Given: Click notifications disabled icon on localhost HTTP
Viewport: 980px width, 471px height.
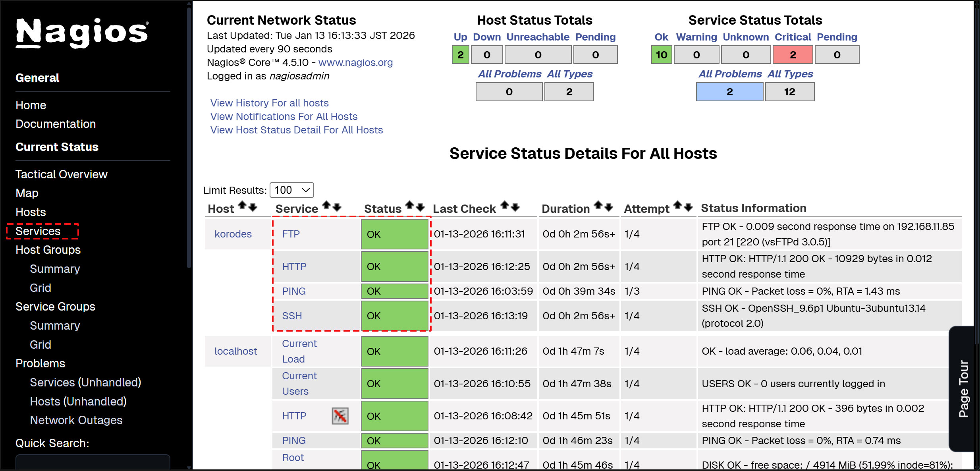Looking at the screenshot, I should 340,416.
